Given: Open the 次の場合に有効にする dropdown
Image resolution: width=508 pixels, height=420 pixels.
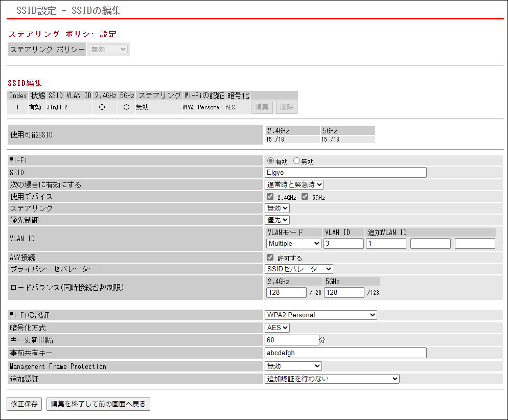Looking at the screenshot, I should point(294,184).
